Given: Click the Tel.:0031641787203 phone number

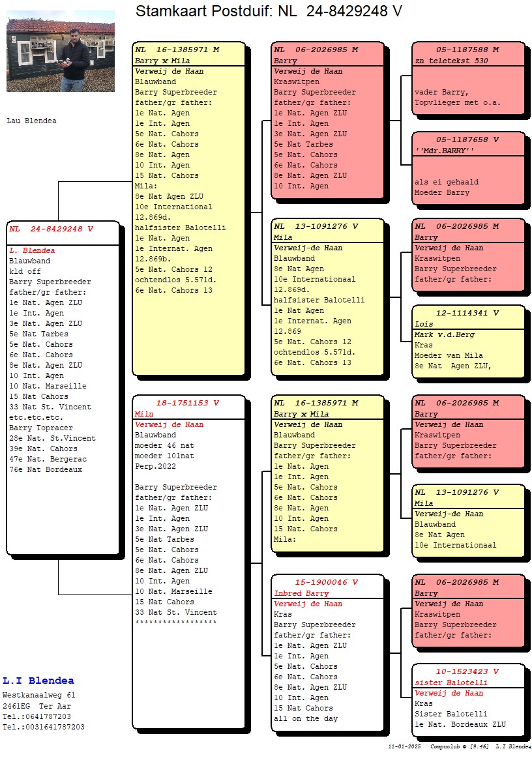Looking at the screenshot, I should pyautogui.click(x=43, y=727).
